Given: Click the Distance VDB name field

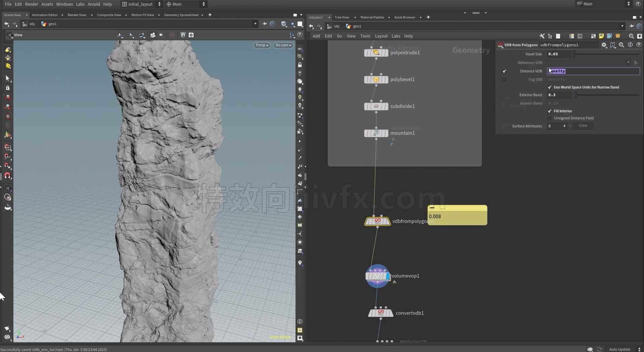Looking at the screenshot, I should pyautogui.click(x=593, y=71).
